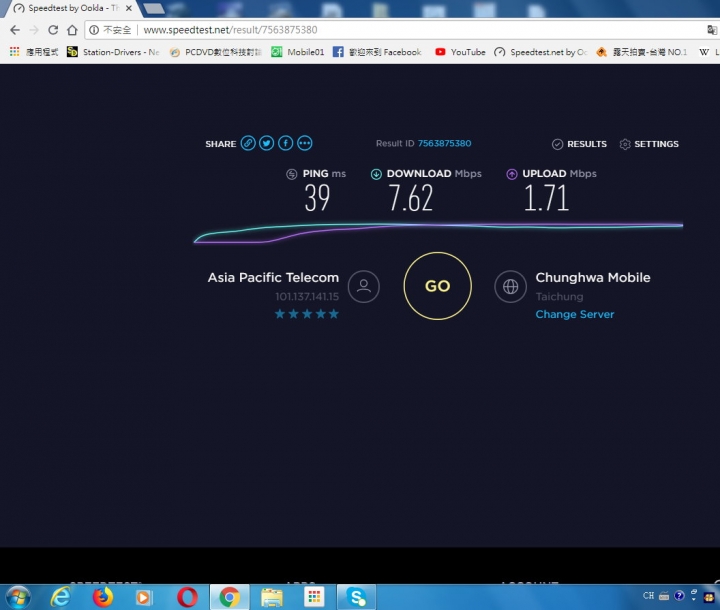The image size is (720, 610).
Task: Open the YouTube bookmark
Action: pyautogui.click(x=460, y=52)
